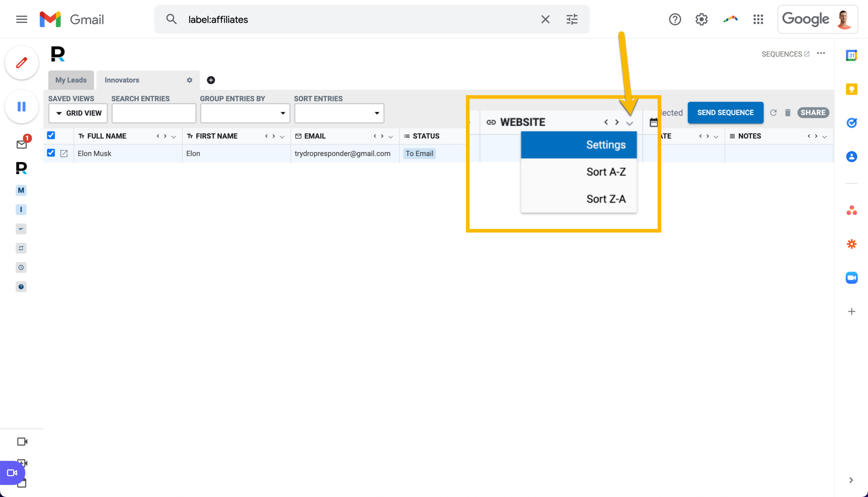868x497 pixels.
Task: Move Website column right
Action: coord(617,122)
